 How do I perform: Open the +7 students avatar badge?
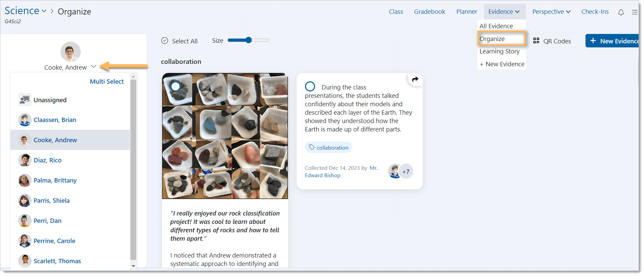[x=406, y=171]
